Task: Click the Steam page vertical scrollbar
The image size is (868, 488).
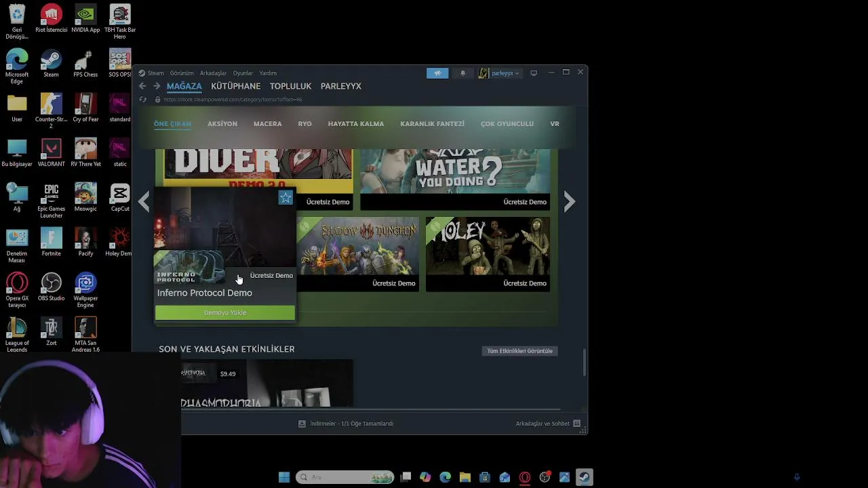Action: click(584, 363)
